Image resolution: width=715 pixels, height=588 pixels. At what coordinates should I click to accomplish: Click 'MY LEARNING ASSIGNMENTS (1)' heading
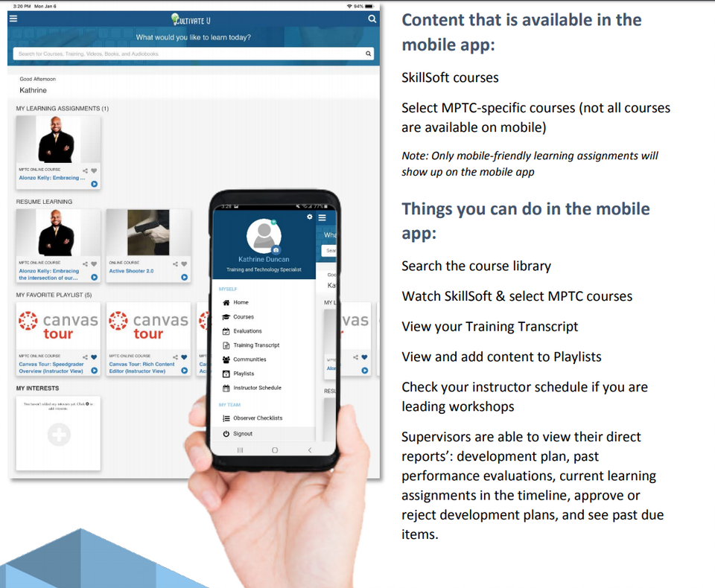pyautogui.click(x=63, y=109)
